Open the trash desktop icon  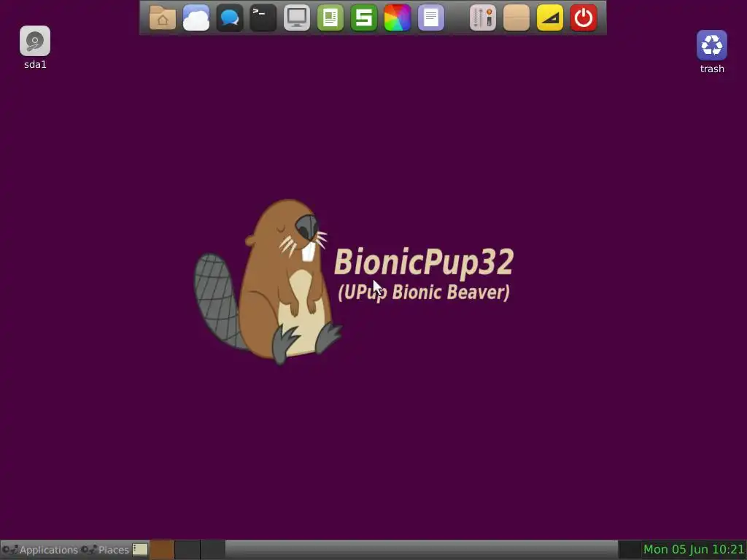coord(712,52)
